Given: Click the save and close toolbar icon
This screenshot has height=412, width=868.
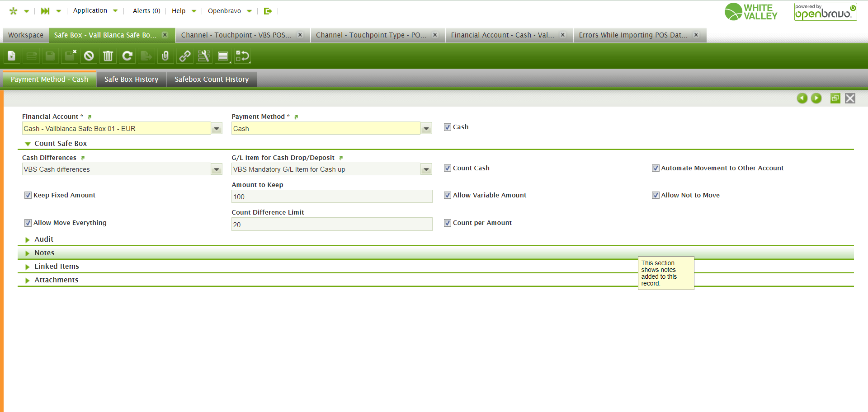Looking at the screenshot, I should click(x=70, y=56).
